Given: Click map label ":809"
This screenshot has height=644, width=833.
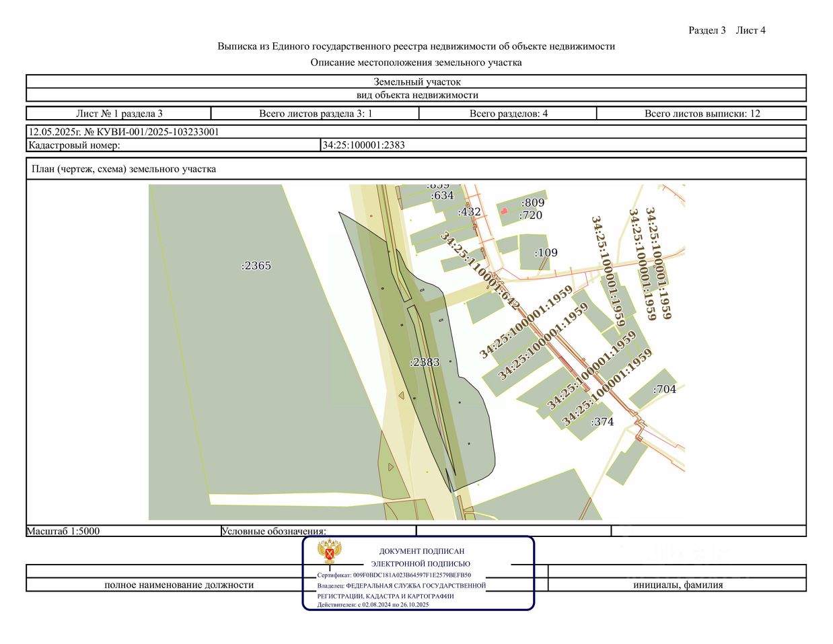Looking at the screenshot, I should [x=533, y=203].
